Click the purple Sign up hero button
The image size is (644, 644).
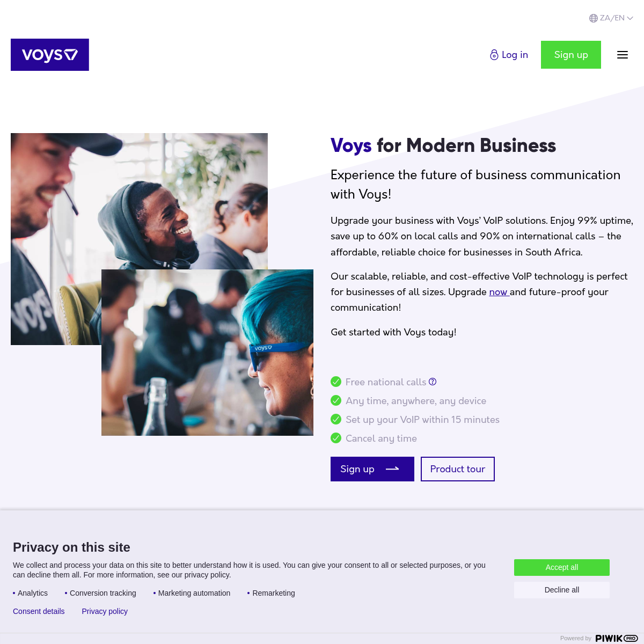[x=372, y=469]
